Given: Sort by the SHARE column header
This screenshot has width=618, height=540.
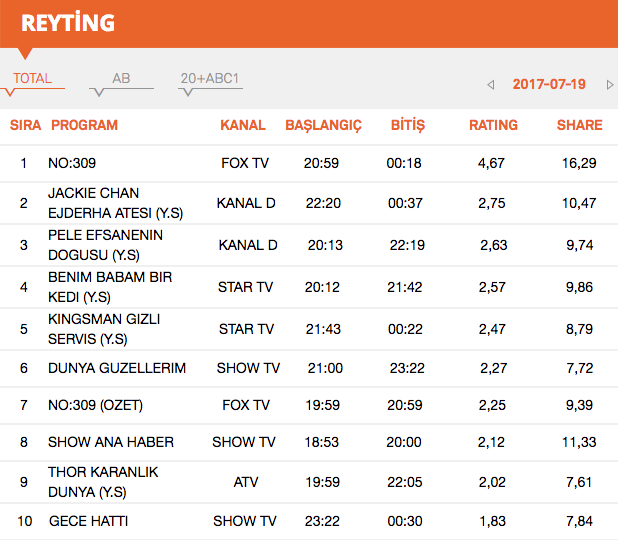Looking at the screenshot, I should pyautogui.click(x=579, y=125).
